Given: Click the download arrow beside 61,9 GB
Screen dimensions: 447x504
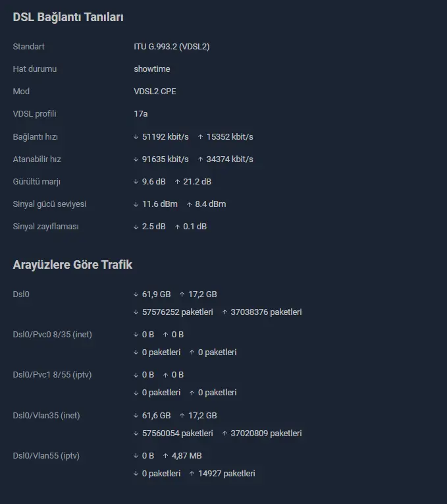Looking at the screenshot, I should [x=136, y=294].
